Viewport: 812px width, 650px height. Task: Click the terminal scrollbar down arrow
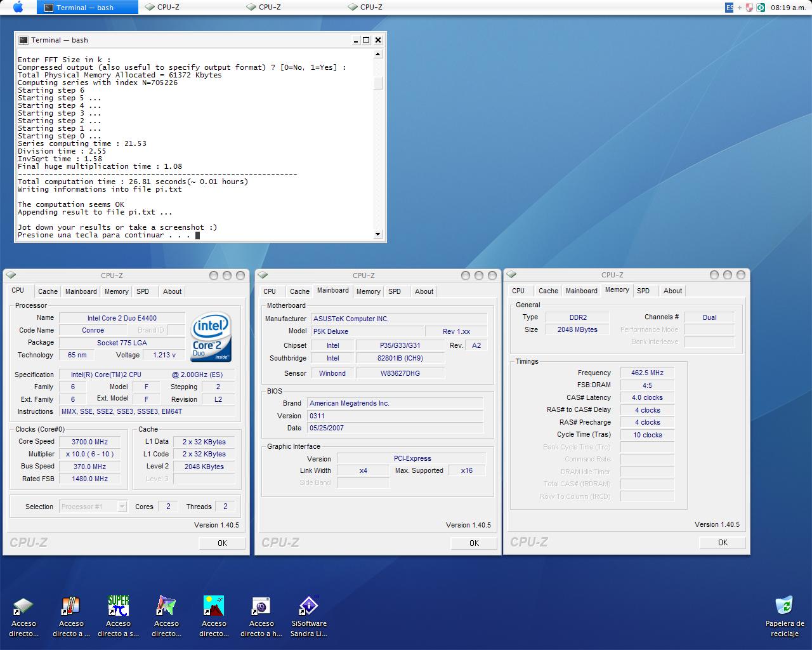[x=378, y=234]
